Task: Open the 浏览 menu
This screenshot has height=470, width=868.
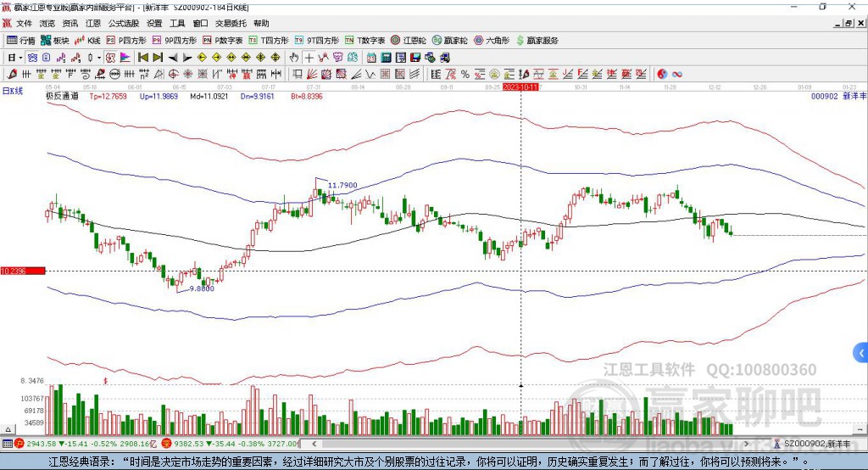Action: [47, 23]
